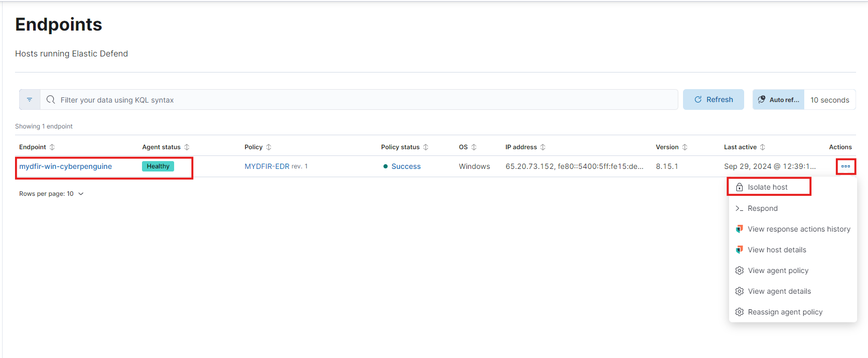868x358 pixels.
Task: Click shield icon beside View host details
Action: (x=739, y=250)
